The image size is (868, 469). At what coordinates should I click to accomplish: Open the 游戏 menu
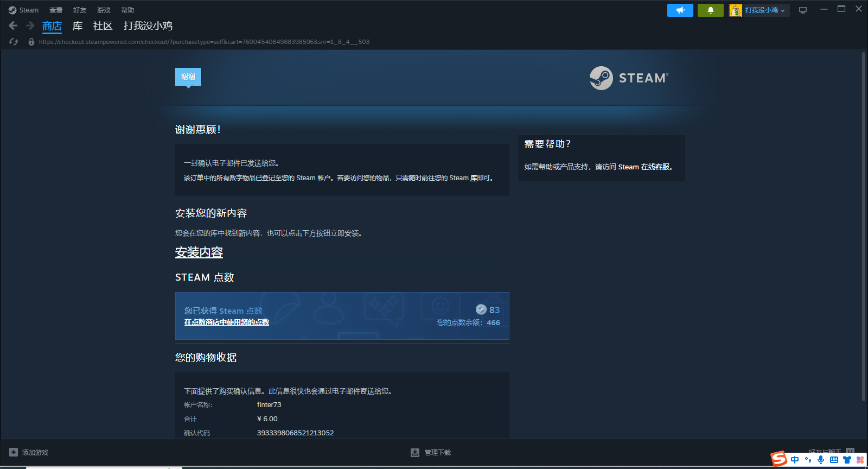(104, 10)
